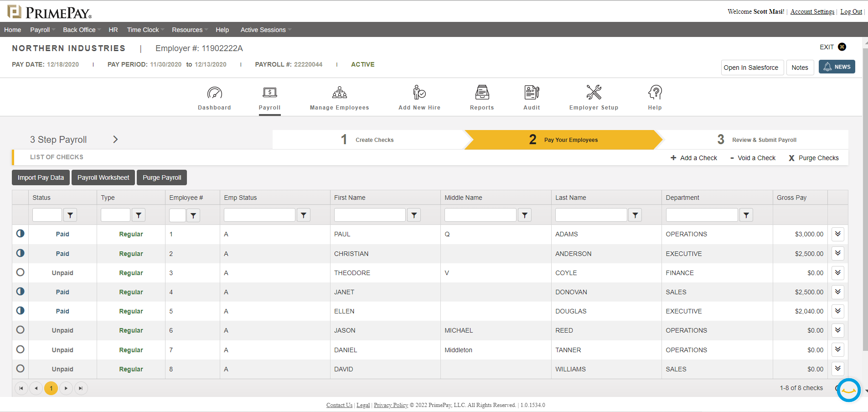Toggle paid indicator on ELLEN DOUGLAS row
The width and height of the screenshot is (868, 412).
(20, 311)
